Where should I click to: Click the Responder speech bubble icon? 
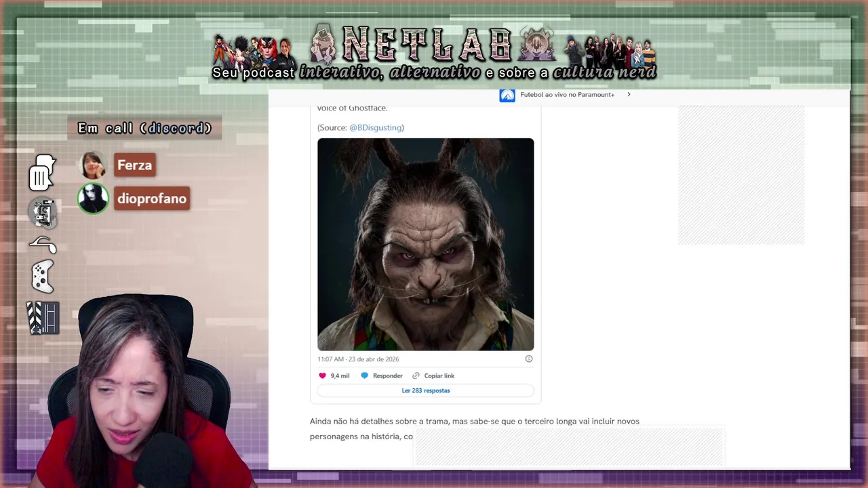[x=364, y=375]
